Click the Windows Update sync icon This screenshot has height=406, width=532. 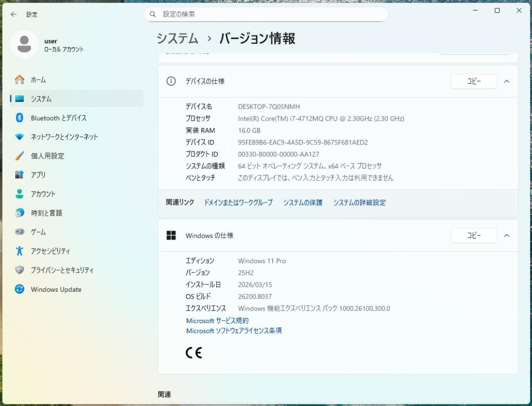point(20,289)
